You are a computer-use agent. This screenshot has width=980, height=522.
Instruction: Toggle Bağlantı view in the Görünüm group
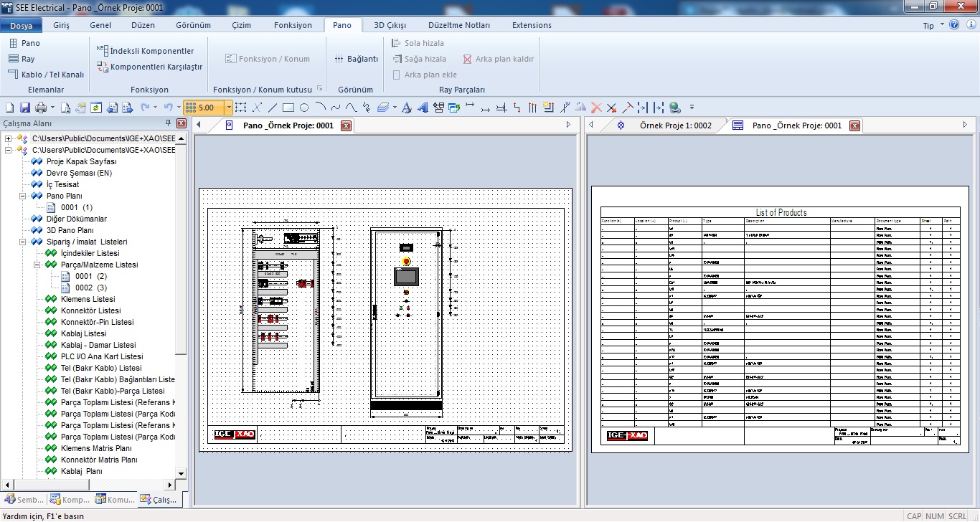[x=357, y=59]
